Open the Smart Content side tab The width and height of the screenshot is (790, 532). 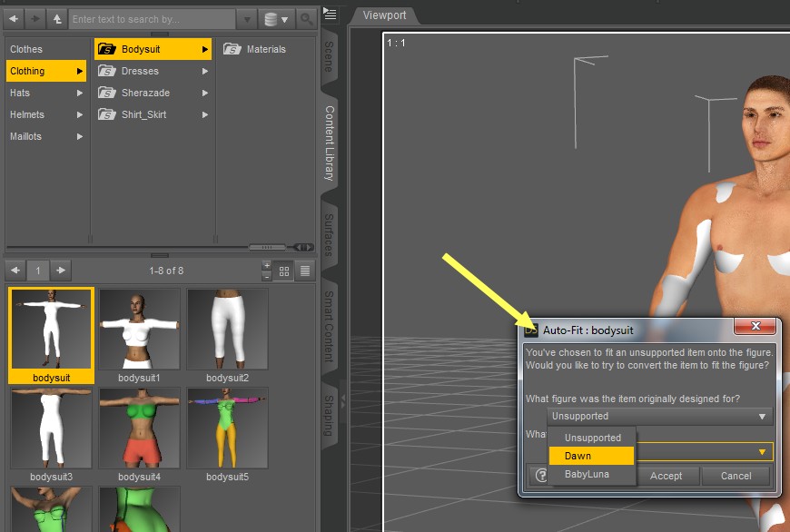point(329,326)
